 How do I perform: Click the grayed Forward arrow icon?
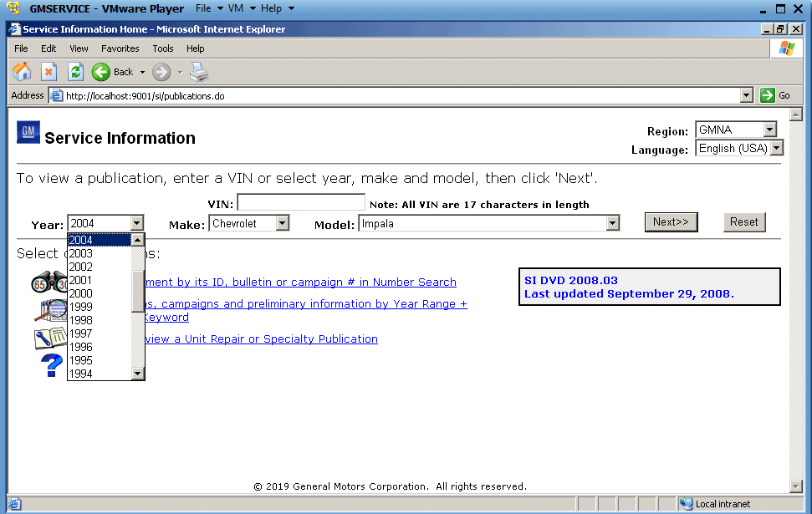click(161, 72)
